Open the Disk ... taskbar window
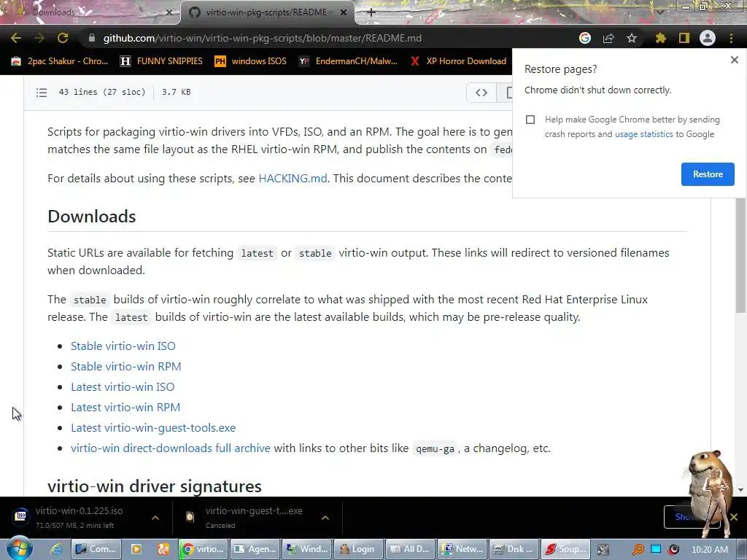The image size is (747, 560). coord(514,549)
